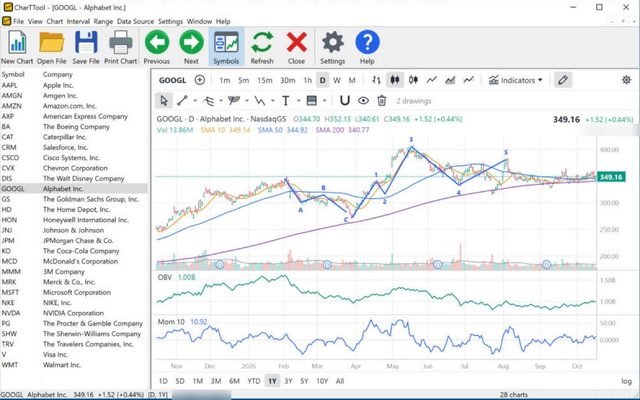The width and height of the screenshot is (640, 400).
Task: Select the rectangle shape drawing tool
Action: 311,100
